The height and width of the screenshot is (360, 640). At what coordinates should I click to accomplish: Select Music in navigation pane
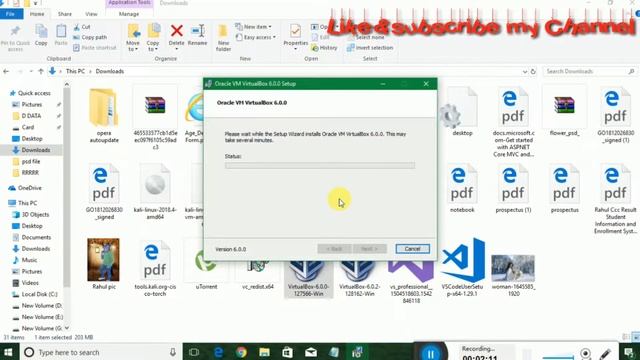[29, 260]
